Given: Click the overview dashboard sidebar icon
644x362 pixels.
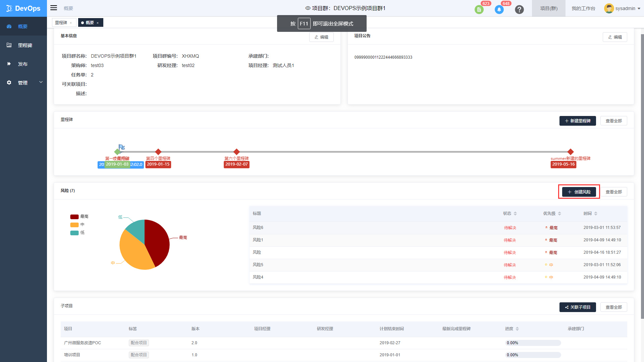Looking at the screenshot, I should click(9, 26).
